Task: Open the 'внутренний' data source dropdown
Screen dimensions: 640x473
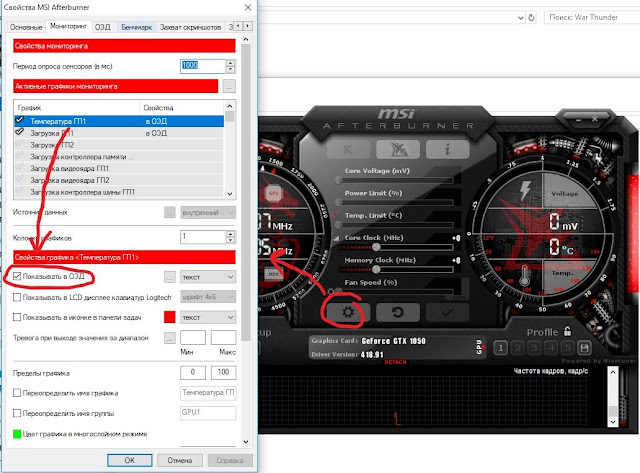Action: pos(208,212)
